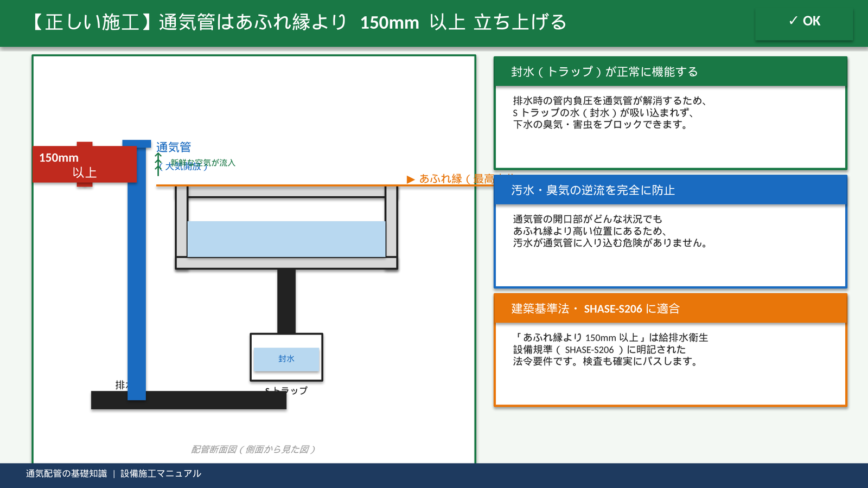Click the orange triangle marker beside あふれ縁
The image size is (868, 488).
click(411, 179)
